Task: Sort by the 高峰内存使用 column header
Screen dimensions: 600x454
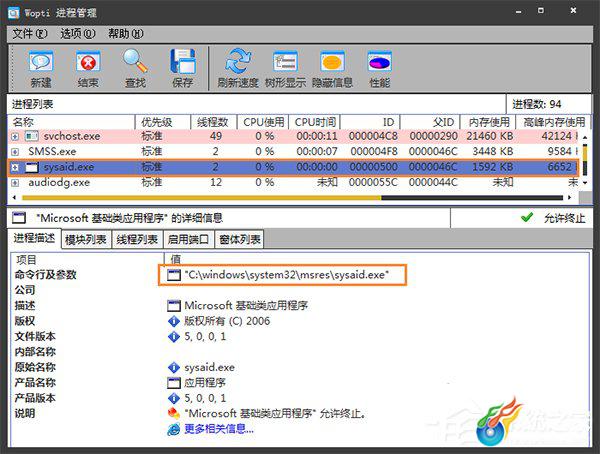Action: click(553, 122)
